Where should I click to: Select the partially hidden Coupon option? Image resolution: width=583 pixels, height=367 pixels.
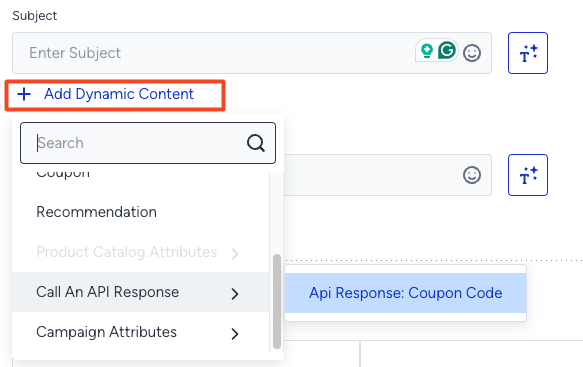pos(63,173)
